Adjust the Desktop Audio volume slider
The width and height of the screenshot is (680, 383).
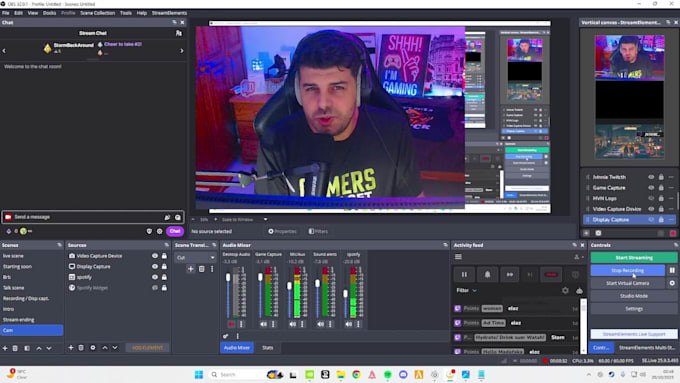[228, 277]
